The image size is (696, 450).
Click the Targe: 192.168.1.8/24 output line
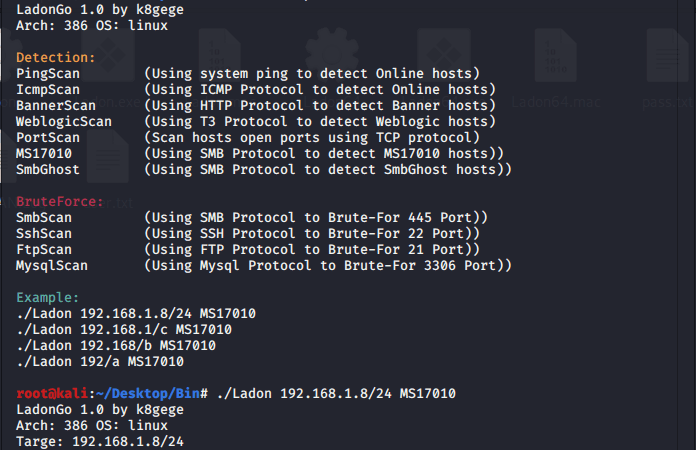click(100, 442)
